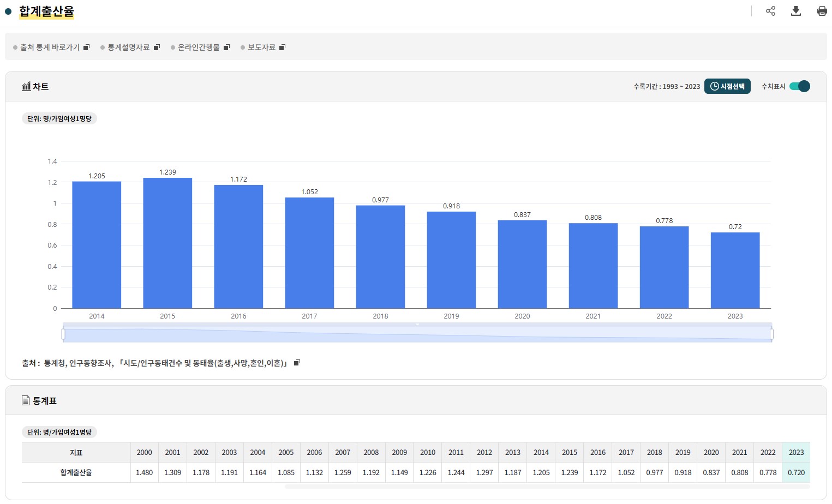Open 온라인간행물 link
The image size is (832, 504).
point(199,47)
